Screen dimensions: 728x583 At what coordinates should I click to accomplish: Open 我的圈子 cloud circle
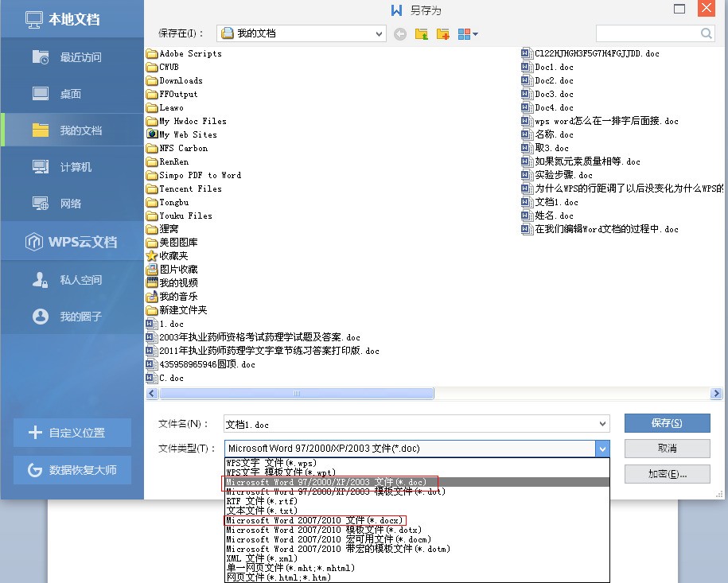tap(72, 317)
